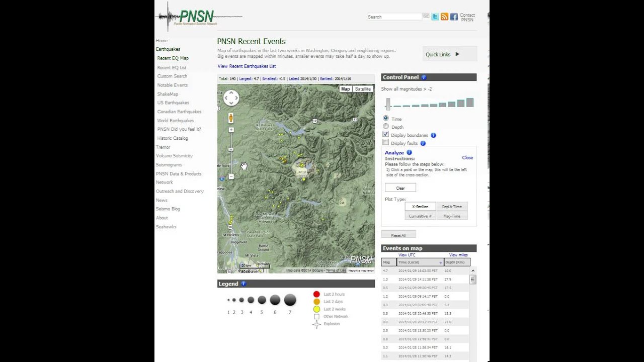This screenshot has height=362, width=644.
Task: Open Home in the sidebar
Action: 162,41
